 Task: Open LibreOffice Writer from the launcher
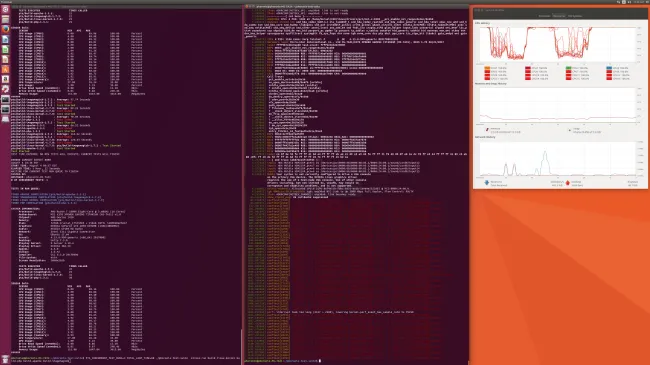click(5, 39)
